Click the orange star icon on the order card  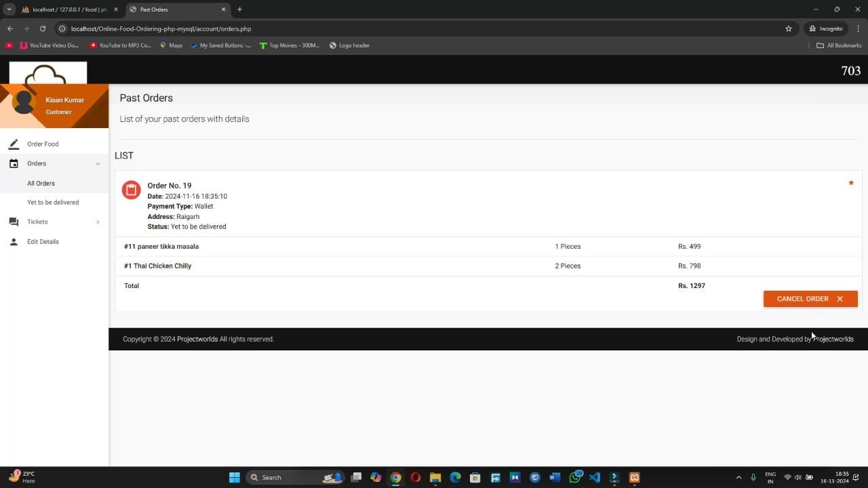[x=851, y=183]
